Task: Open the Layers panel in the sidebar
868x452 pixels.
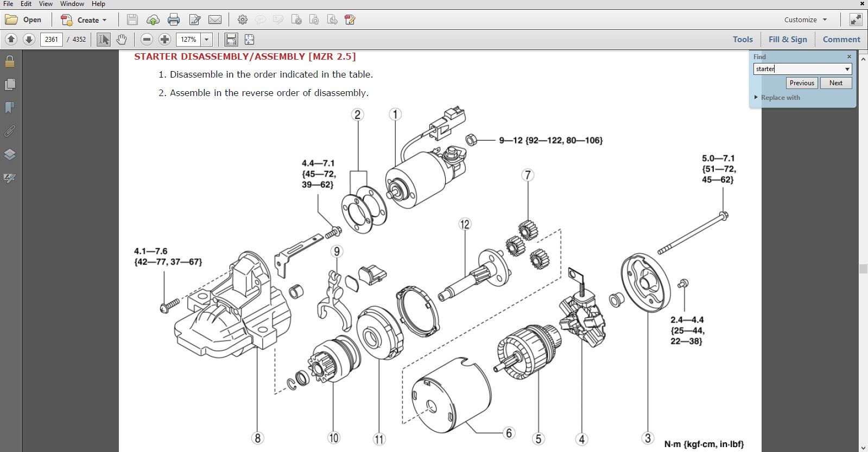Action: 9,155
